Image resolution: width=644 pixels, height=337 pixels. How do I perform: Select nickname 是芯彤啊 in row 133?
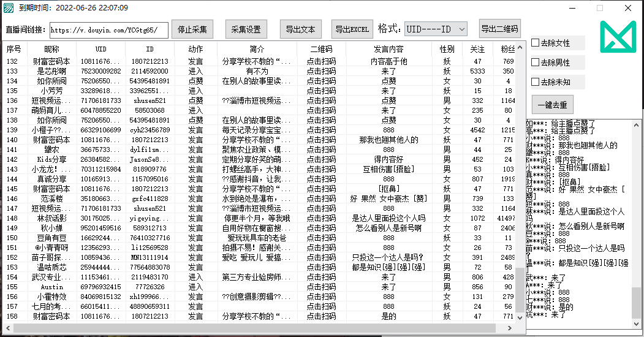coord(51,71)
